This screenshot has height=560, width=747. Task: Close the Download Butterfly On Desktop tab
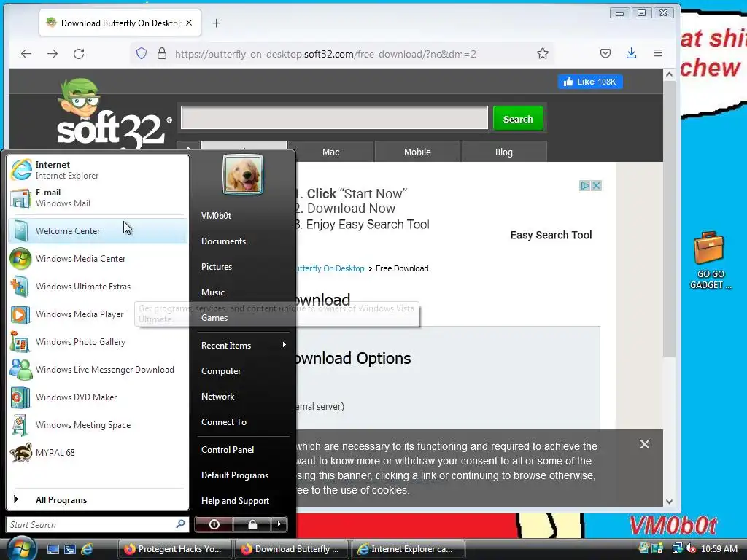tap(189, 23)
